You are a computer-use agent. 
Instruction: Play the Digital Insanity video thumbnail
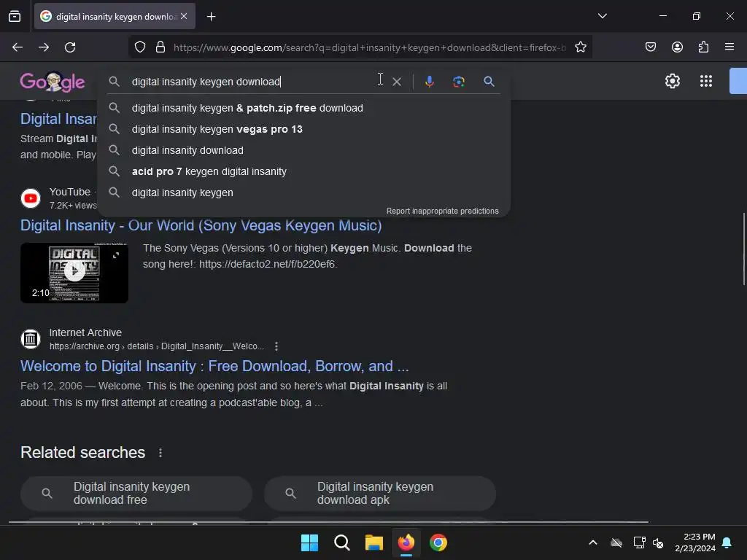pos(74,273)
